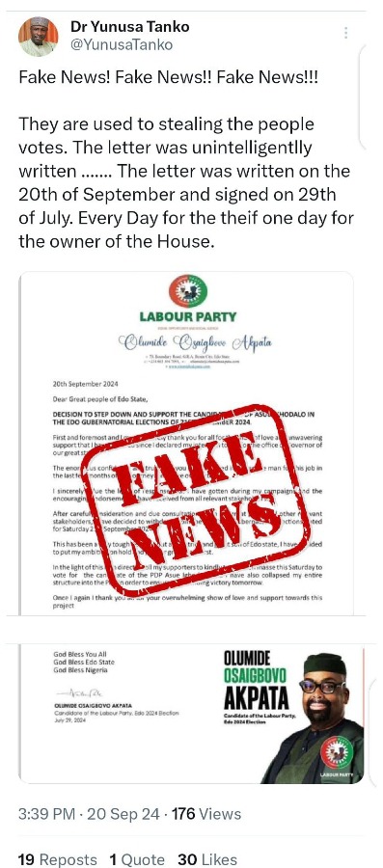
Task: Open the Dr Yunusa Tanko display name
Action: tap(130, 26)
